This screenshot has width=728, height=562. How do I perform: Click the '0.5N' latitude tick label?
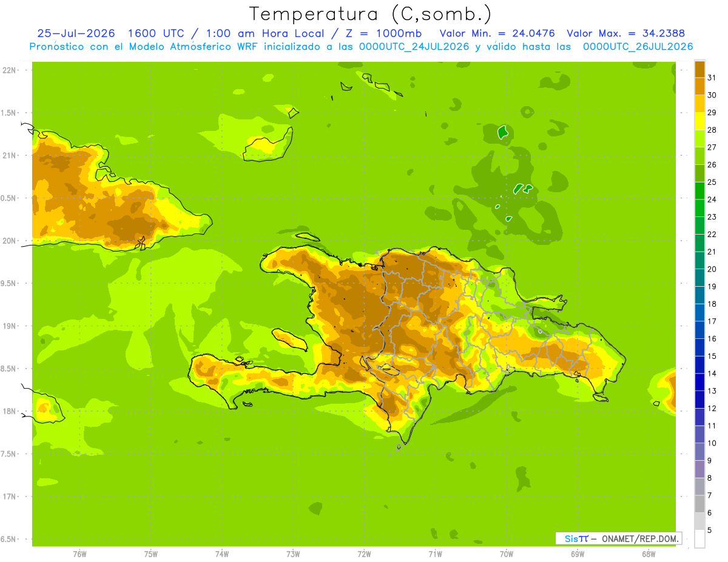[x=9, y=198]
